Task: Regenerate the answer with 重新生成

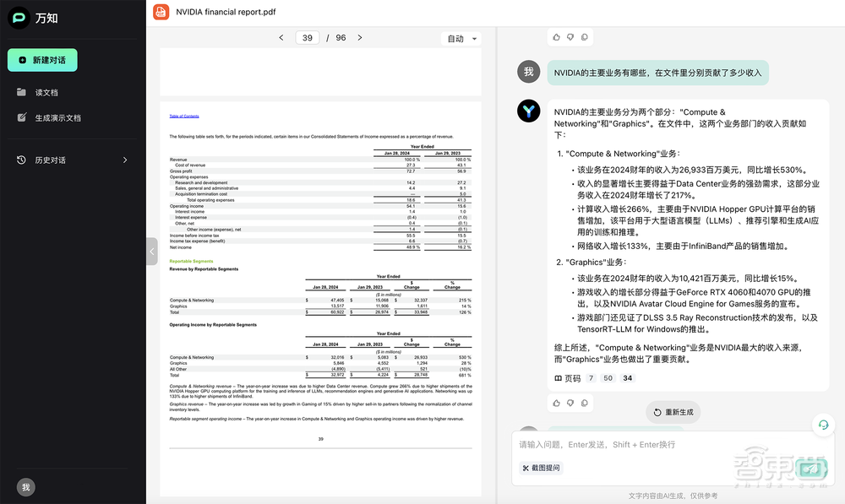Action: click(673, 412)
